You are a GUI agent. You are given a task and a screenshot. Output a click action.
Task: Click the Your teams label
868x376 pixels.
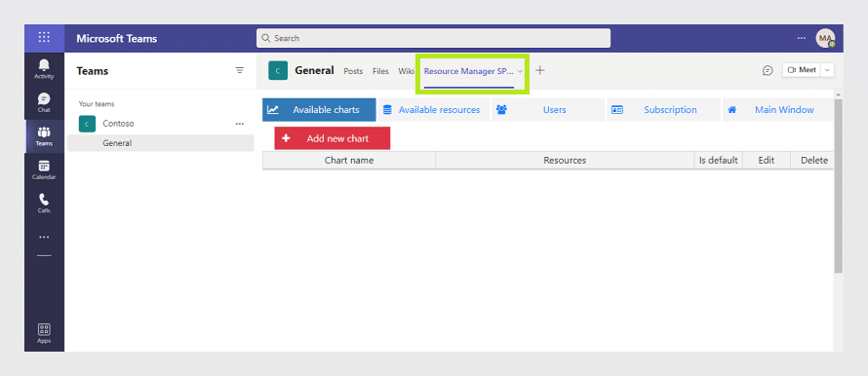click(97, 104)
